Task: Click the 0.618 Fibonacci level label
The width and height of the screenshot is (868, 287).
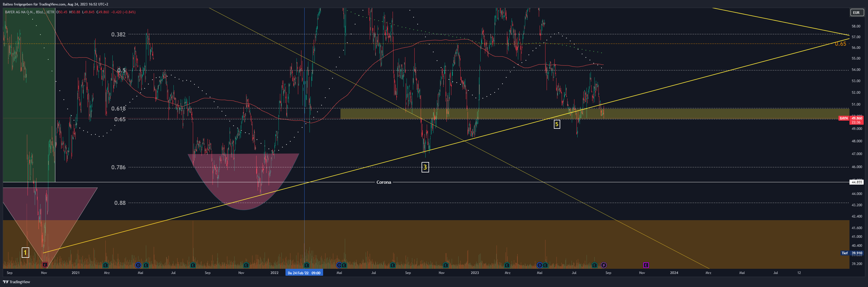Action: coord(118,108)
